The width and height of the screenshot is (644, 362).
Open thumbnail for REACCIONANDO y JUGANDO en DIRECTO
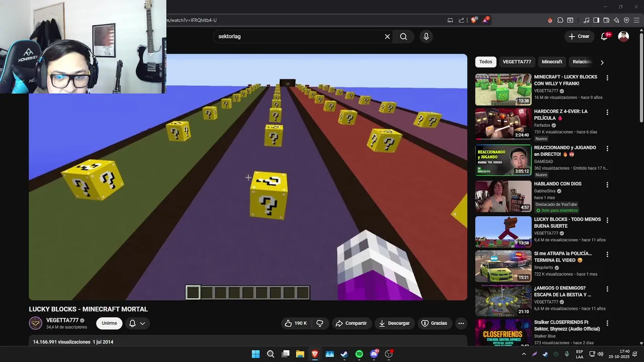click(x=503, y=160)
